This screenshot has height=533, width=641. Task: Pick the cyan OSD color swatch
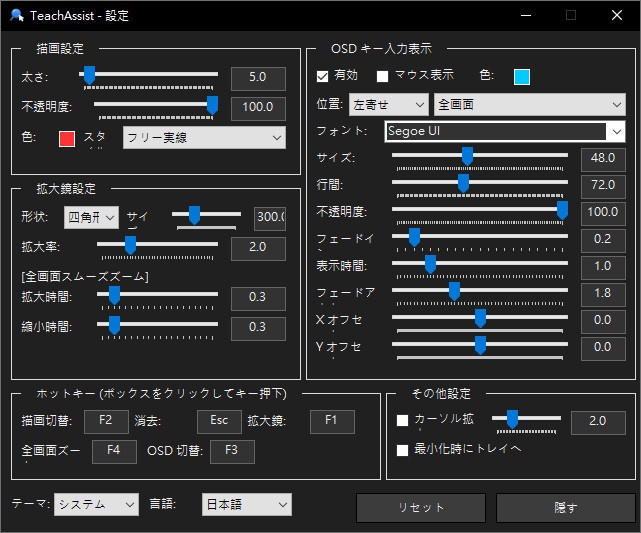pos(522,77)
